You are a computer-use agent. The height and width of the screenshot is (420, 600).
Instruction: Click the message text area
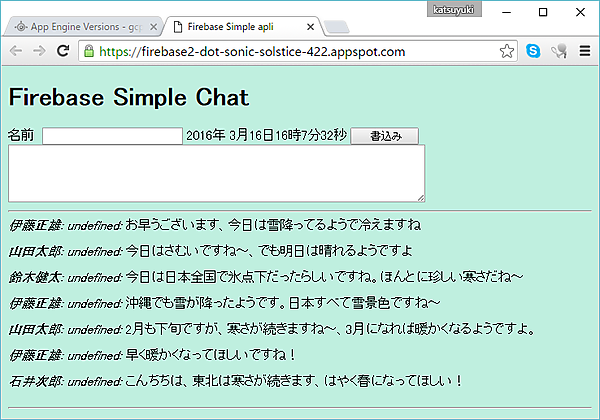[217, 173]
